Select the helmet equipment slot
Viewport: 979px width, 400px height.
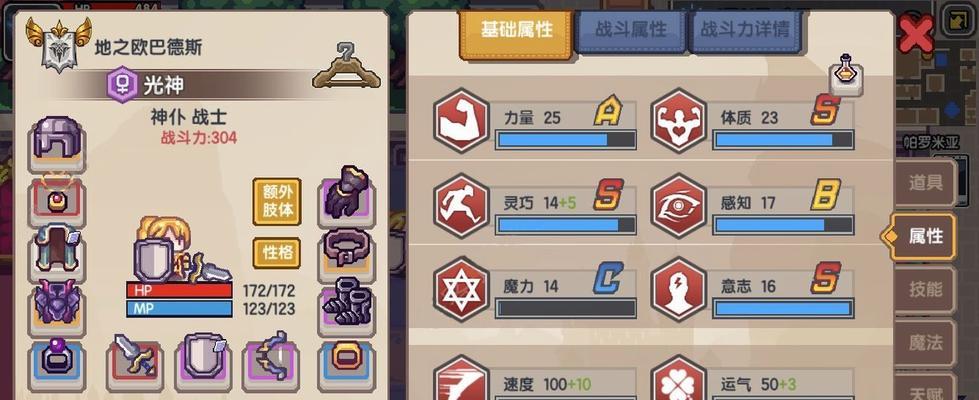coord(57,144)
